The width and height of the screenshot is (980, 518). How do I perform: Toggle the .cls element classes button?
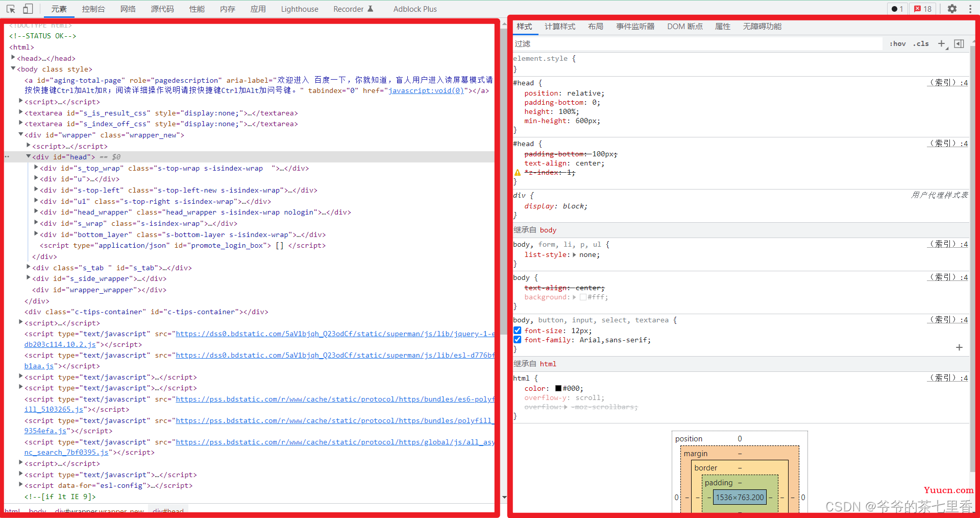pyautogui.click(x=921, y=44)
